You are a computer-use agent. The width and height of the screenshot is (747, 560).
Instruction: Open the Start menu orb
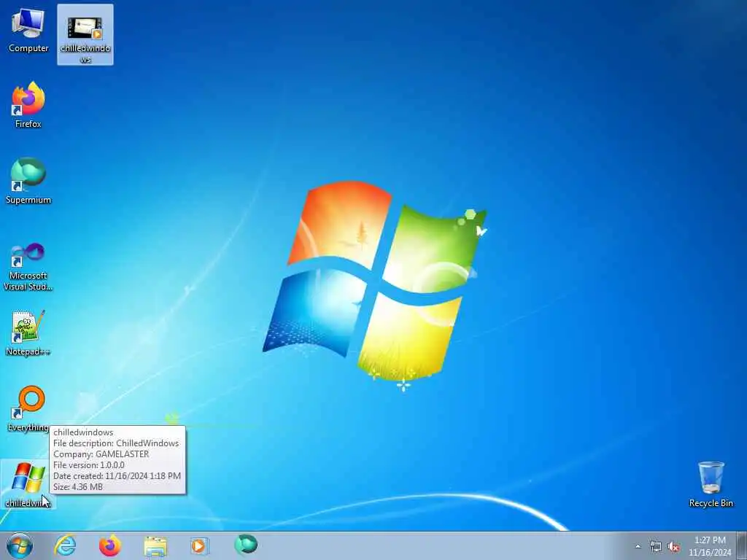coord(20,545)
